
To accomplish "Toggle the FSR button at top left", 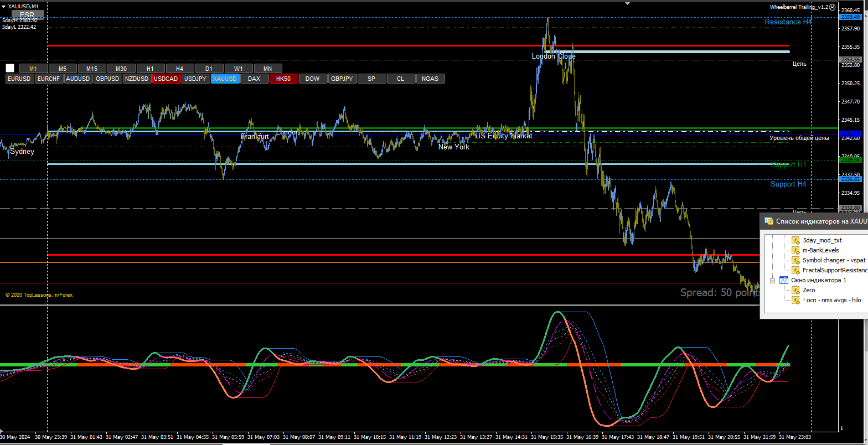I will coord(27,15).
